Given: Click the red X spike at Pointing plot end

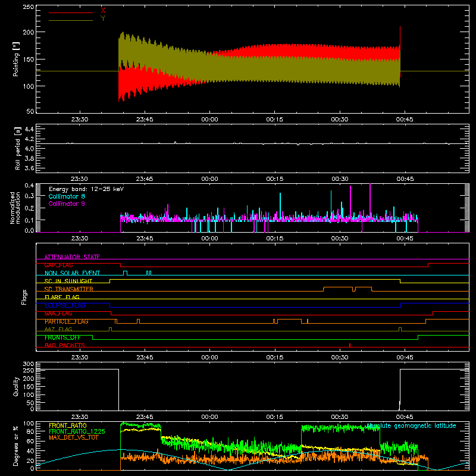Looking at the screenshot, I should [400, 36].
